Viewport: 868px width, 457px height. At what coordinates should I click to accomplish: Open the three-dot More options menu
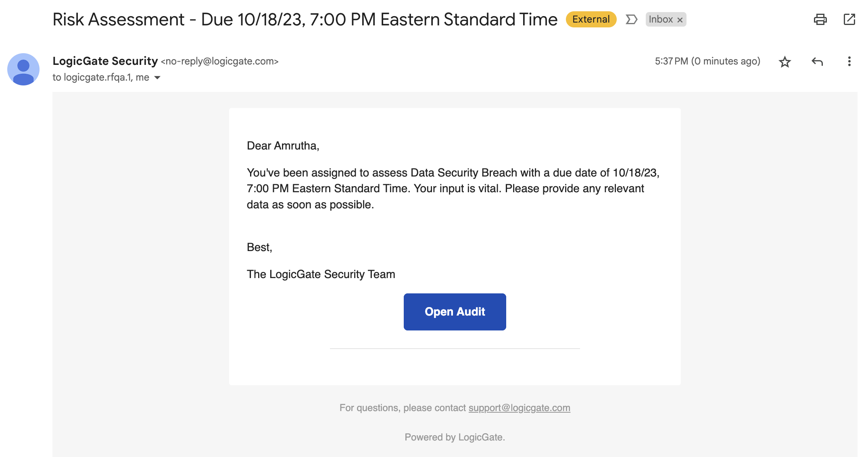pos(849,61)
